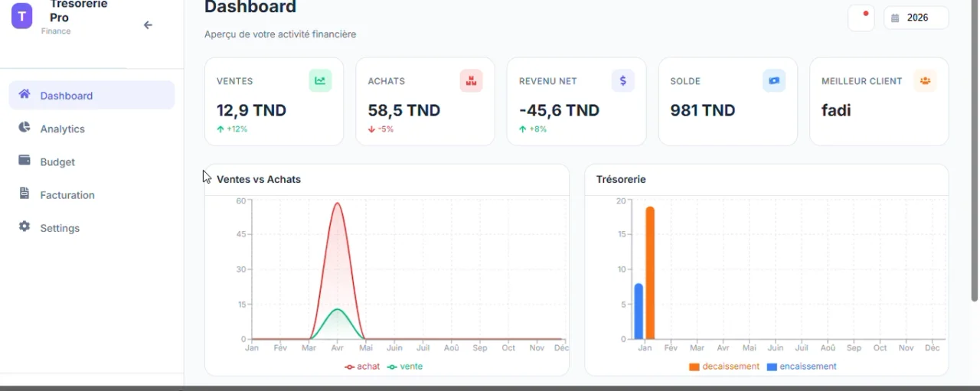Click the Dashboard page heading
Screen dimensions: 980x391
[x=250, y=8]
